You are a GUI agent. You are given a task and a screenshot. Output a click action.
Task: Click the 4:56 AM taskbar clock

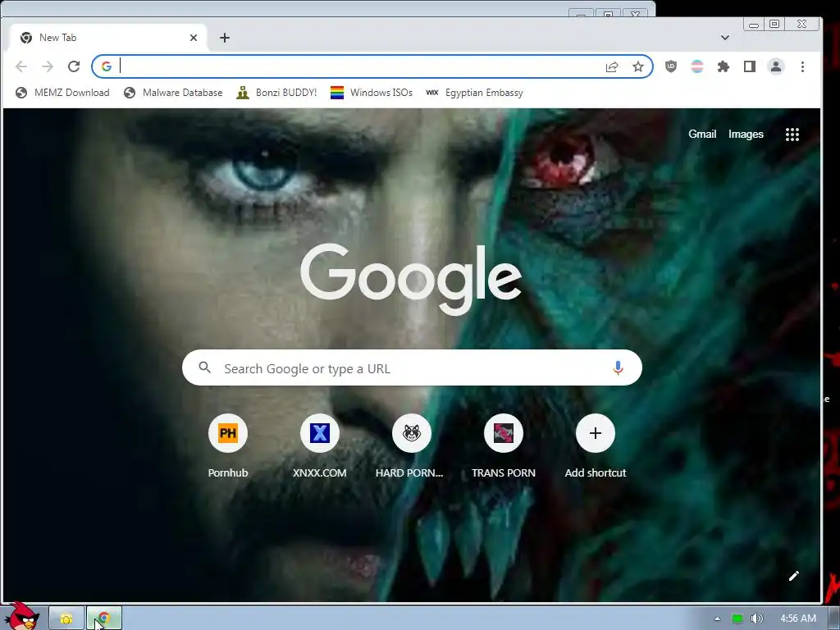(x=798, y=619)
